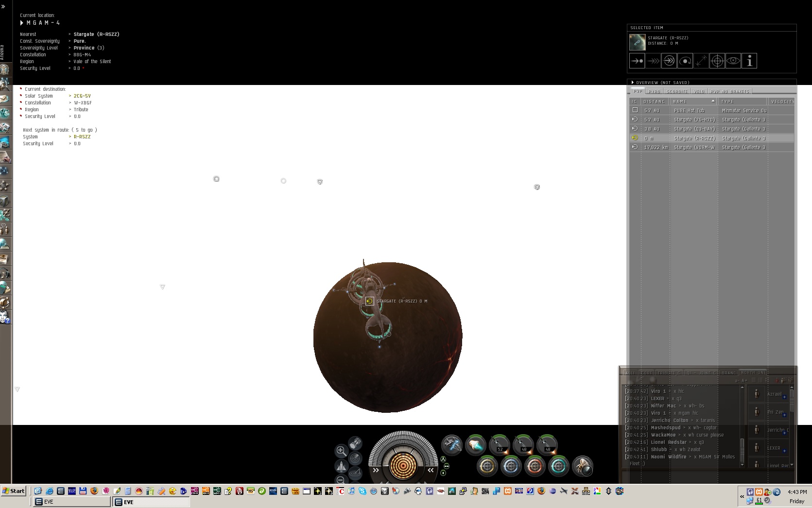Image resolution: width=812 pixels, height=508 pixels.
Task: Click the taskbar clock showing 4:43 PM
Action: (x=797, y=492)
